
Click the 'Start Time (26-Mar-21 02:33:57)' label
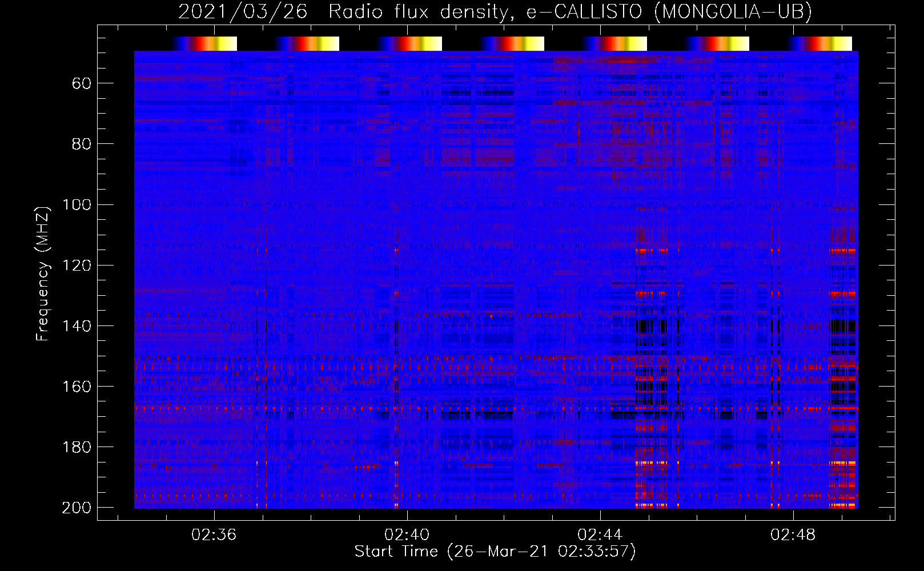pos(495,552)
